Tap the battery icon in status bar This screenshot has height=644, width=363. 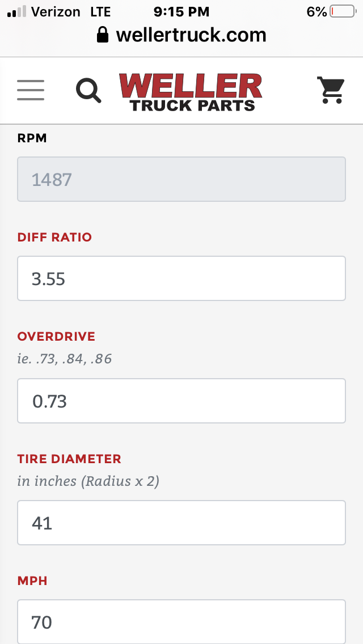(343, 11)
